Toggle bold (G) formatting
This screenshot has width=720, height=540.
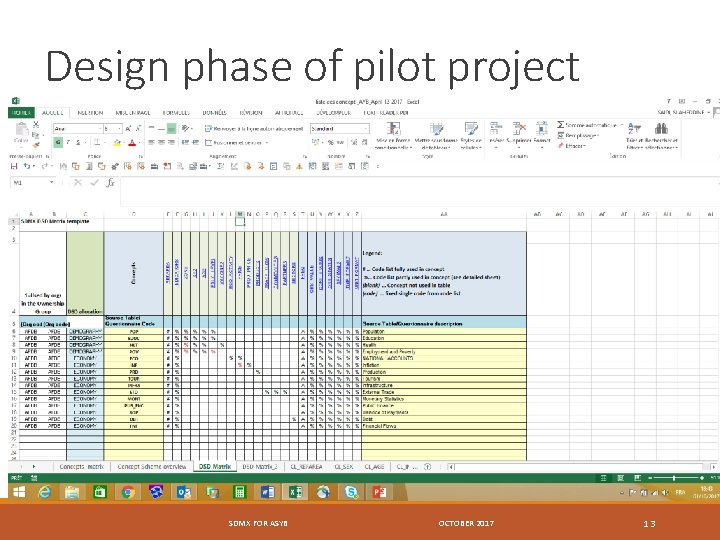coord(58,143)
